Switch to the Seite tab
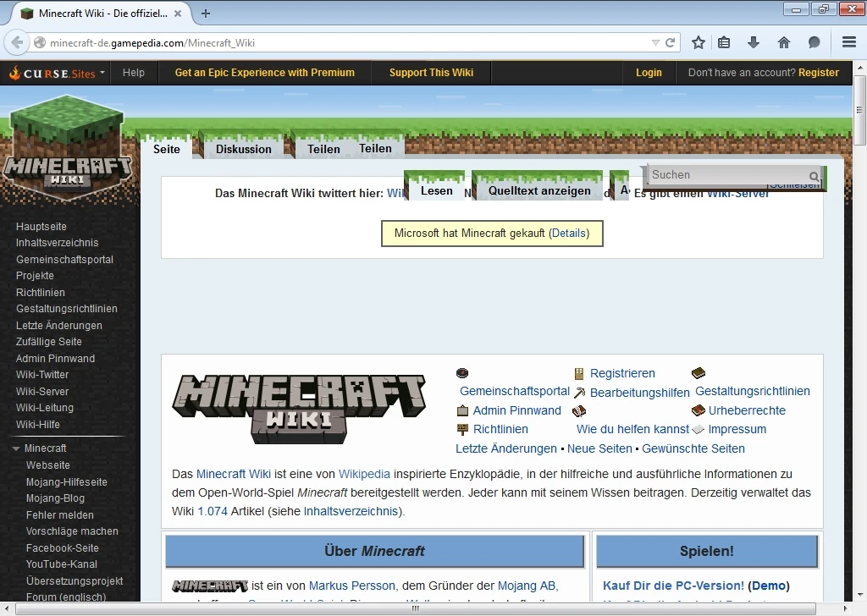 pos(167,149)
